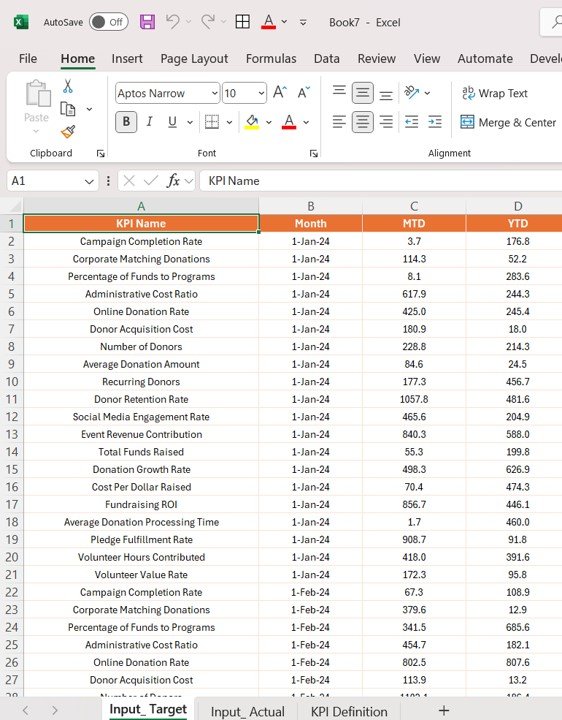Screen dimensions: 562x720
Task: Click Decrease Indent icon
Action: [411, 122]
